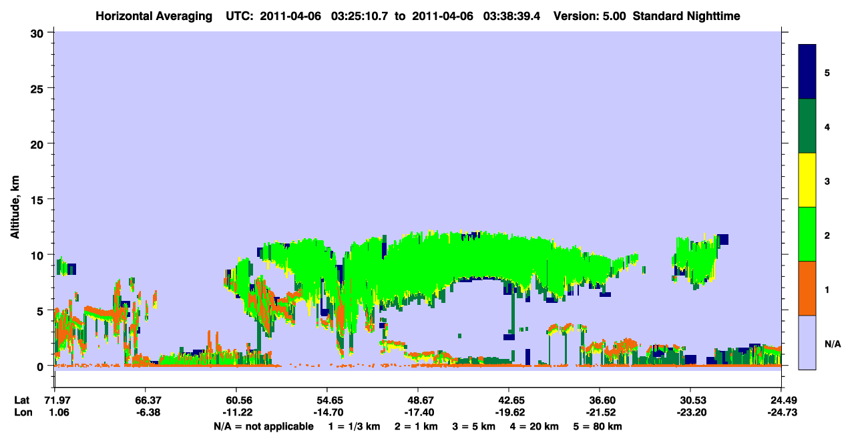This screenshot has width=868, height=445.
Task: Click the dark green colorbar segment labeled 4
Action: pyautogui.click(x=807, y=126)
